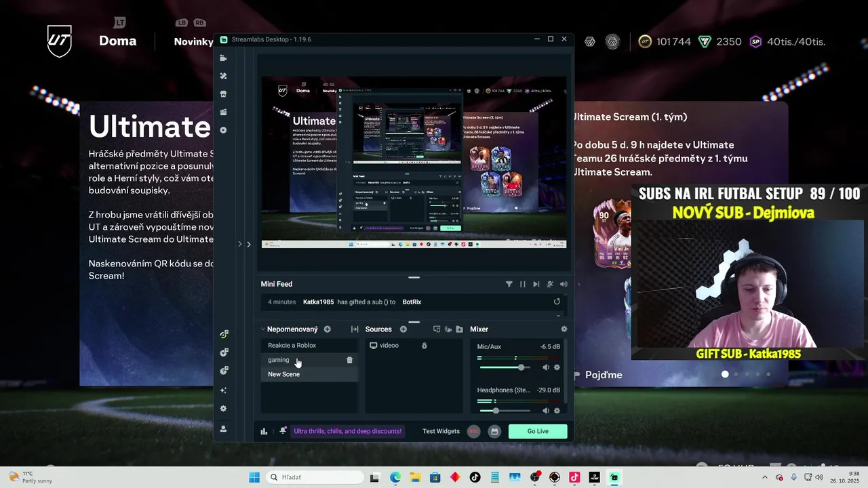Open the Windows Start menu
This screenshot has height=488, width=868.
[254, 477]
